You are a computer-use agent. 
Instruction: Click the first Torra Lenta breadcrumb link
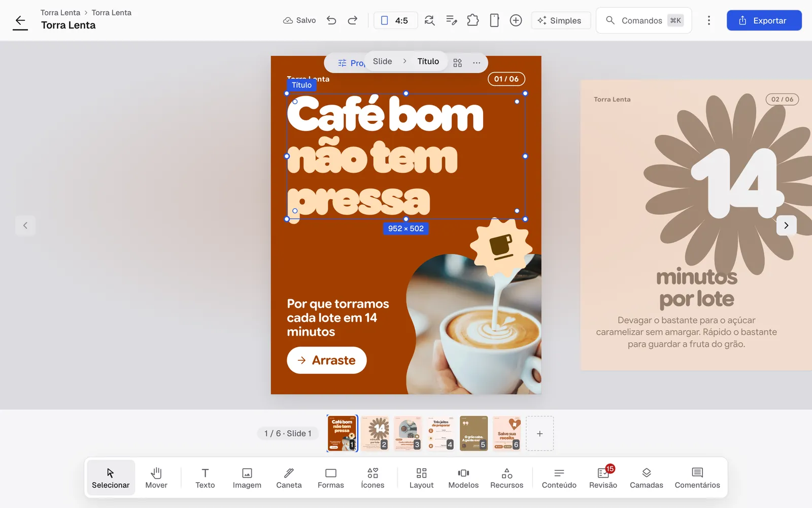(x=60, y=13)
